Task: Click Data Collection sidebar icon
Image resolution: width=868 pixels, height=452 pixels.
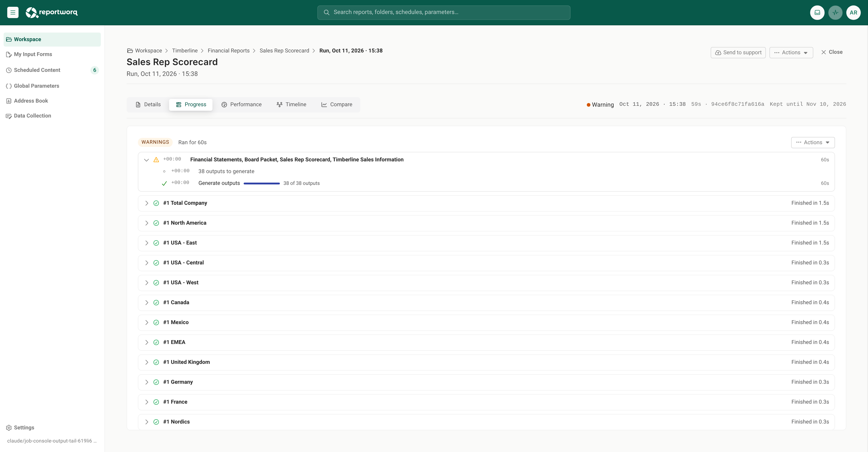Action: click(9, 116)
